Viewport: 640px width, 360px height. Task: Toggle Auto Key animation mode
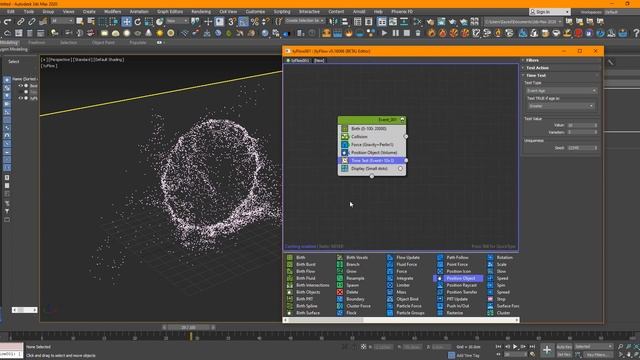tap(564, 347)
